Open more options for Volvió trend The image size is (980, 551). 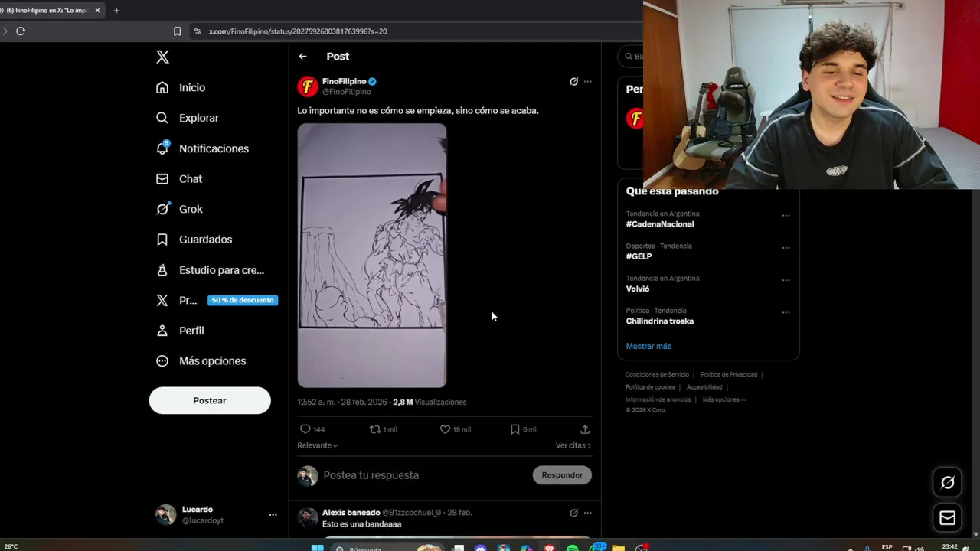pyautogui.click(x=786, y=280)
